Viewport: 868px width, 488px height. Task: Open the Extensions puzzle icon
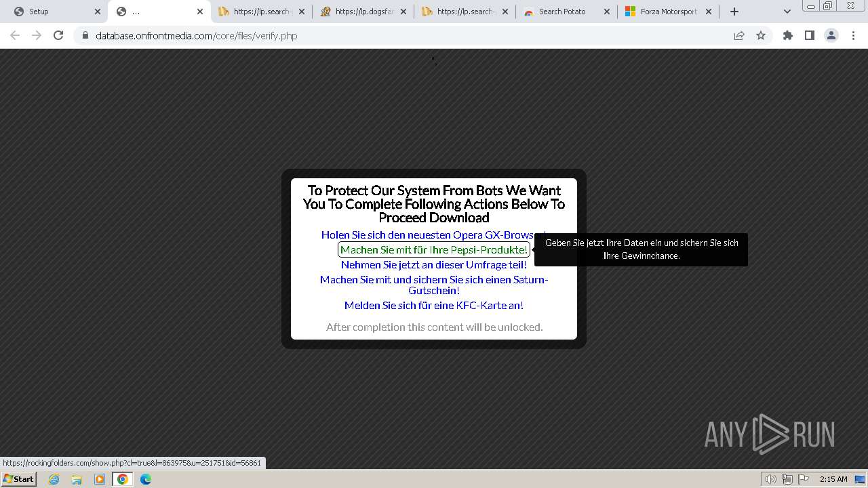click(788, 36)
